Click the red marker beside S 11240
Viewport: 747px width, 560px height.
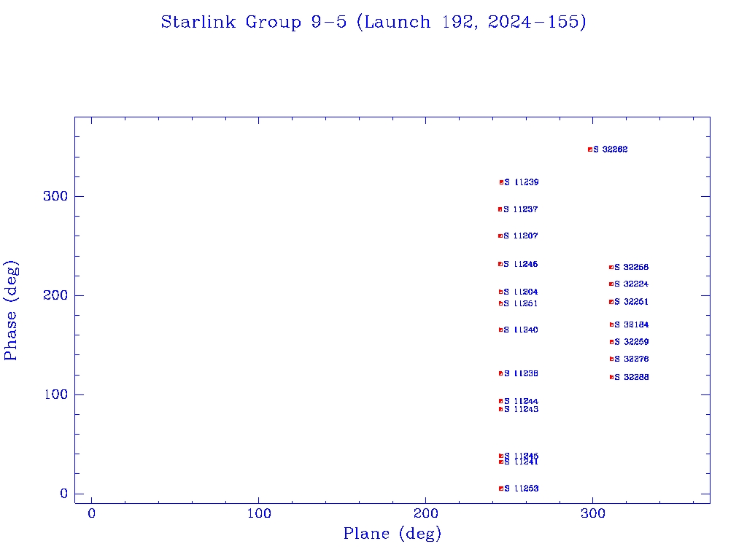(x=500, y=330)
